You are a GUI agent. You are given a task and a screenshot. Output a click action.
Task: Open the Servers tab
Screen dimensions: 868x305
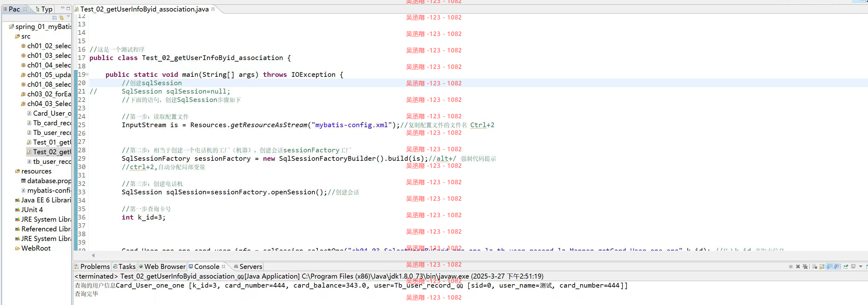pyautogui.click(x=248, y=266)
